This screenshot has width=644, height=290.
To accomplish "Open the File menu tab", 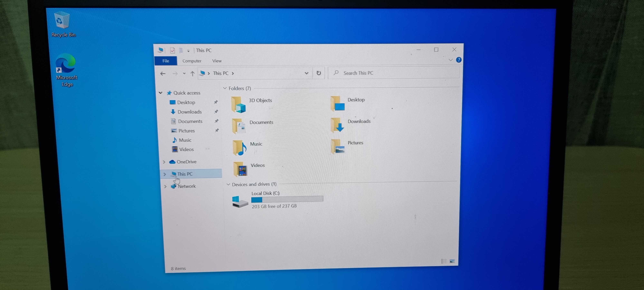I will point(166,61).
